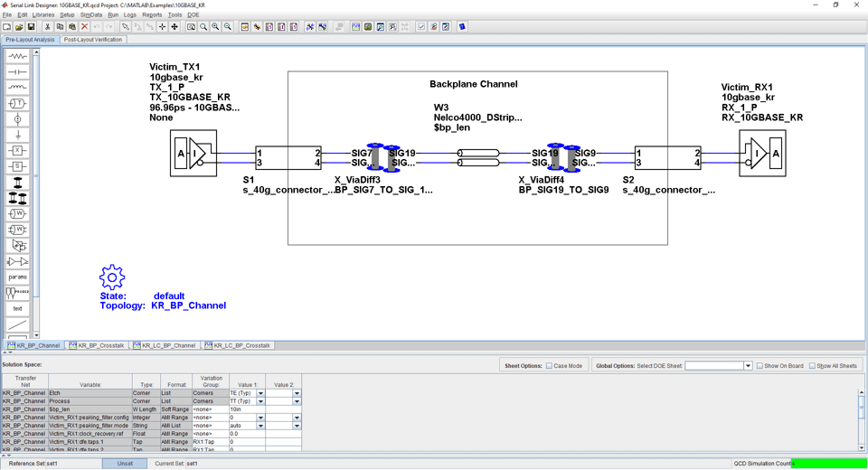Image resolution: width=868 pixels, height=470 pixels.
Task: Click the Cut scissors toolbar icon
Action: tap(47, 27)
